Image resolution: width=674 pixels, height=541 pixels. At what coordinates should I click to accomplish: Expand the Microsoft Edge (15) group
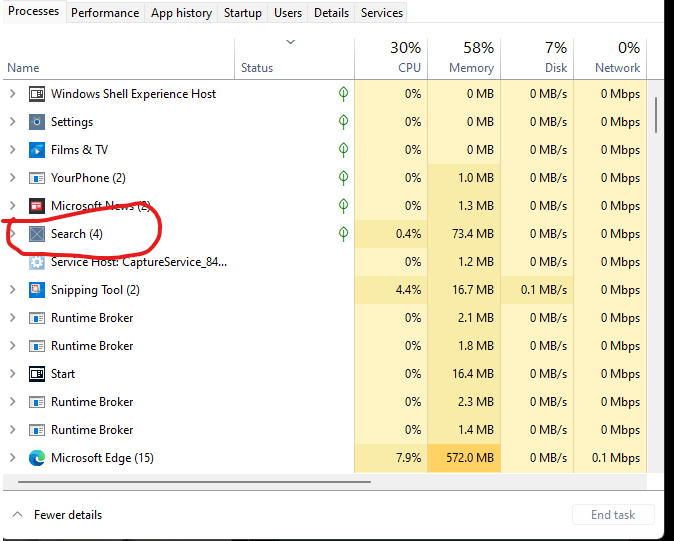[x=12, y=458]
